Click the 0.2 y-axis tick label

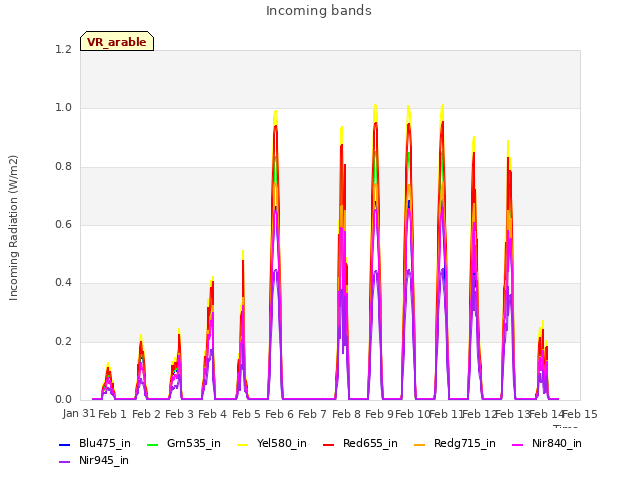click(63, 342)
